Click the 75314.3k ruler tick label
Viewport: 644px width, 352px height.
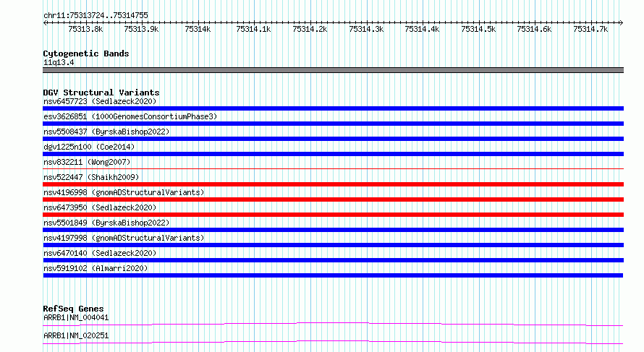[x=366, y=29]
